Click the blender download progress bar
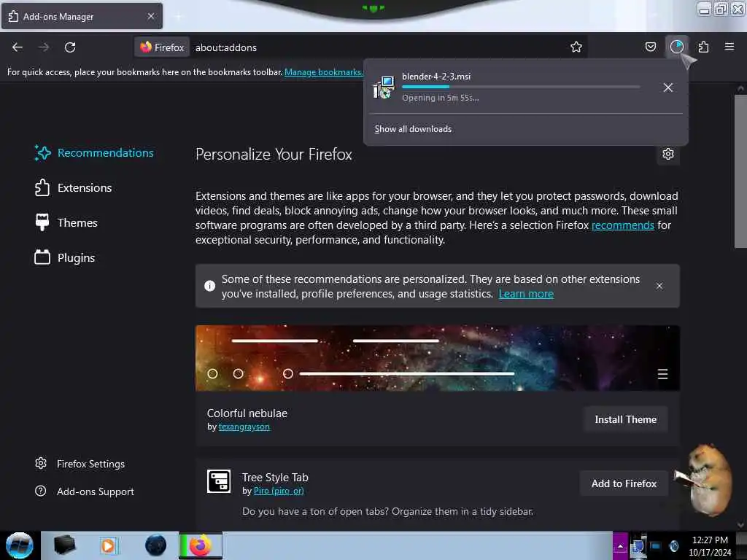Viewport: 747px width, 560px height. point(520,87)
